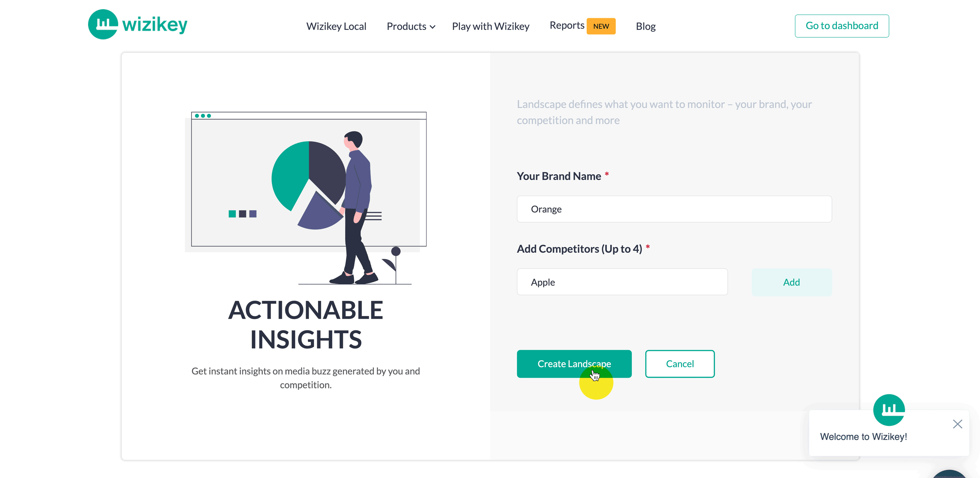Open the Wizikey Local menu item
This screenshot has width=980, height=478.
point(336,26)
